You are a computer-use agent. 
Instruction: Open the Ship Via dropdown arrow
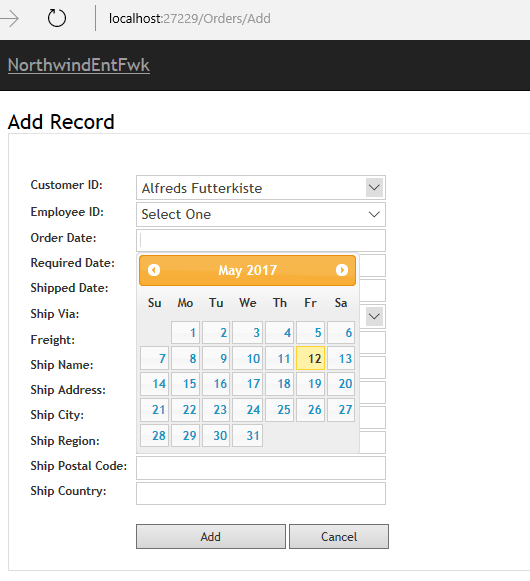coord(374,316)
